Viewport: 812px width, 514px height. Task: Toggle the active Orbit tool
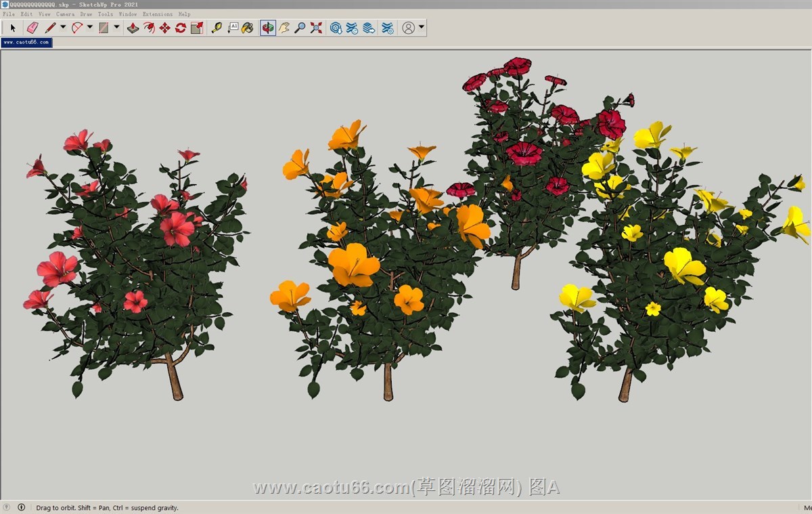click(x=268, y=28)
